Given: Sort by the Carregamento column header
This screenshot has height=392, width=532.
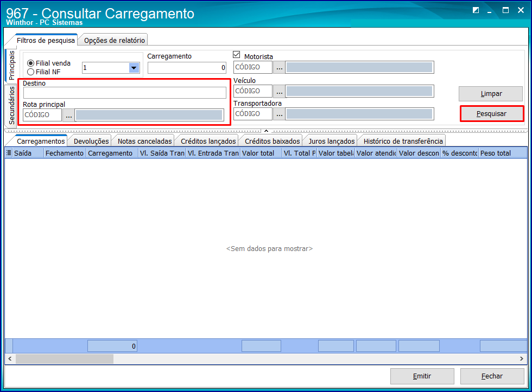Looking at the screenshot, I should click(112, 153).
